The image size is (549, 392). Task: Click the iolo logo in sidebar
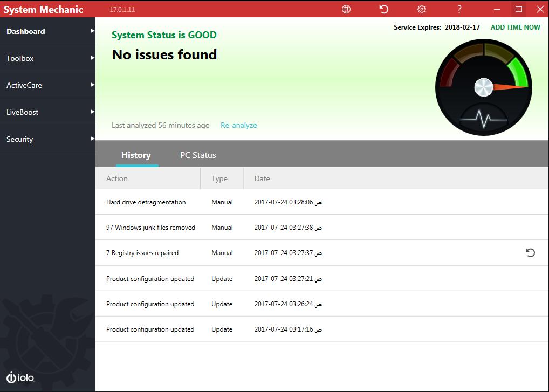point(20,377)
